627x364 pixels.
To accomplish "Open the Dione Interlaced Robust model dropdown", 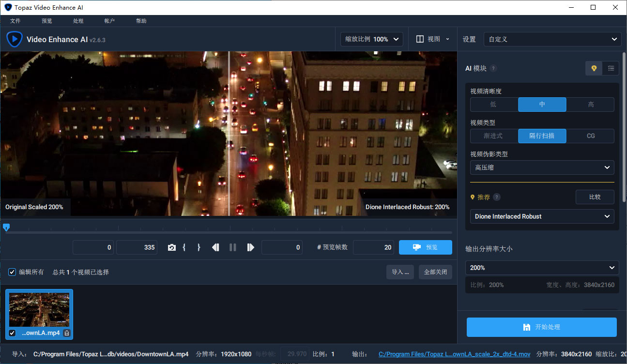I will tap(542, 216).
